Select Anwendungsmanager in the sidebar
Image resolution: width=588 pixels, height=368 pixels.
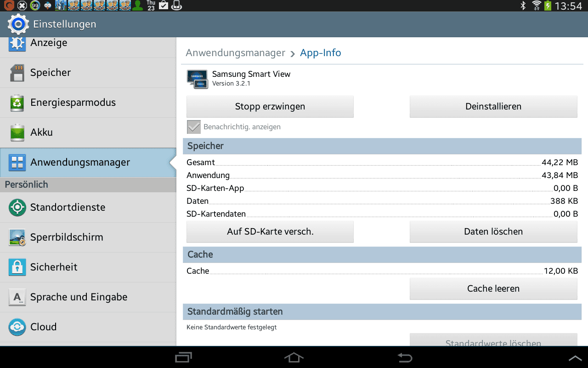coord(88,162)
